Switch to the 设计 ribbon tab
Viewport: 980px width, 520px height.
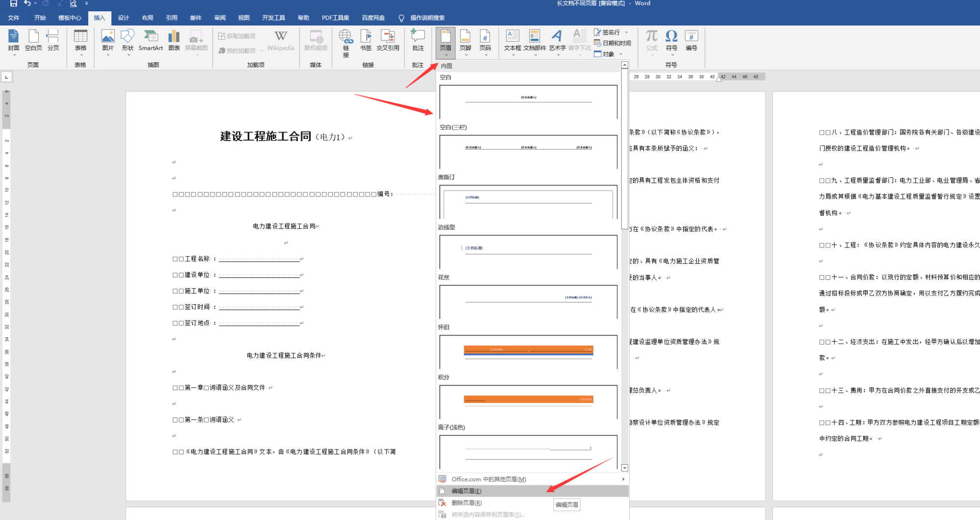click(123, 18)
